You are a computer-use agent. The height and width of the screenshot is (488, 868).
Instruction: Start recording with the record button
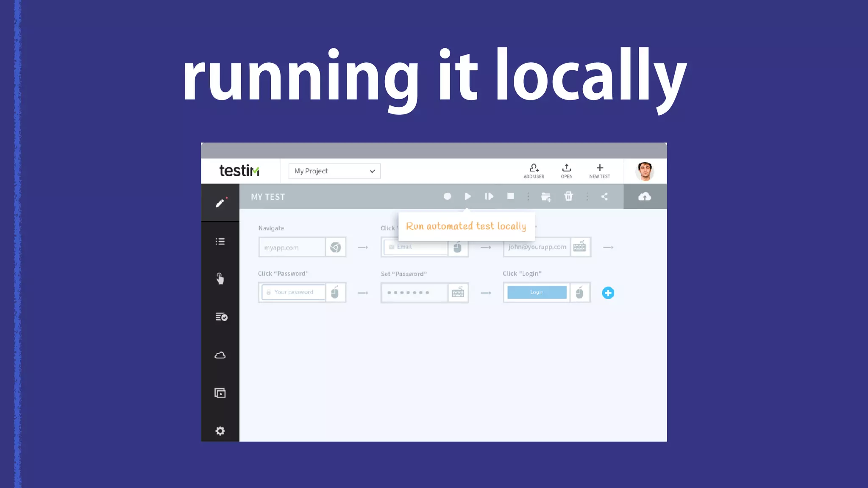pyautogui.click(x=447, y=196)
